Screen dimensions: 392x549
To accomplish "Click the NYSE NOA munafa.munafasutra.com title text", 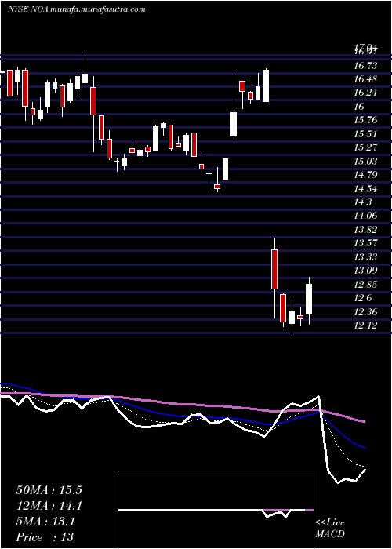I will 76,9.
